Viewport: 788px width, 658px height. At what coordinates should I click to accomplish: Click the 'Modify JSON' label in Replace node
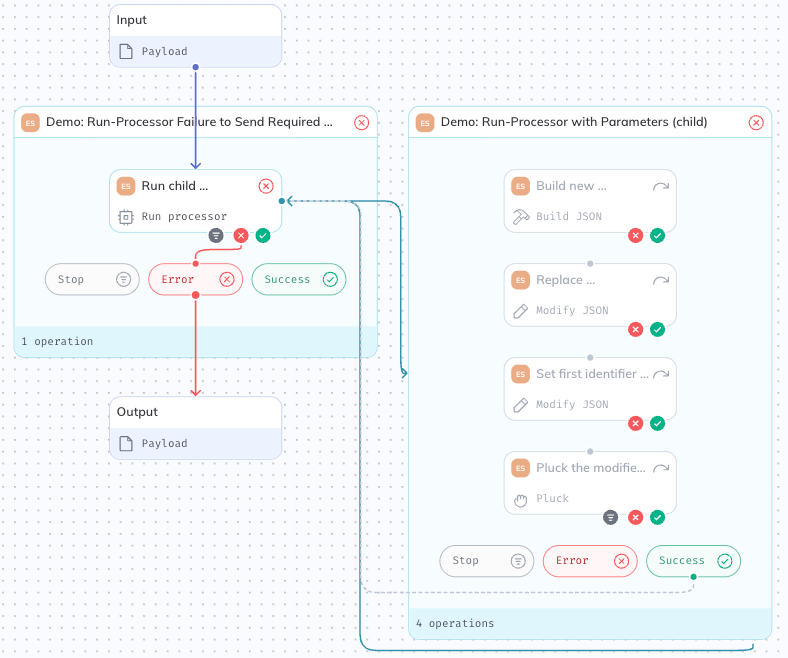(572, 311)
